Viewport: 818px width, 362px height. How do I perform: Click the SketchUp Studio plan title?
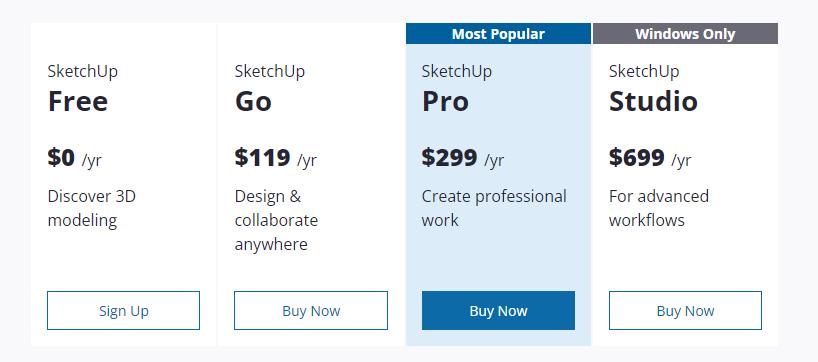(653, 89)
